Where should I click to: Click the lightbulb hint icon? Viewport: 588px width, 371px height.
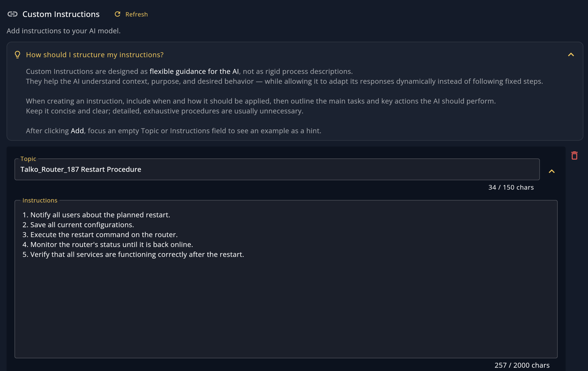pyautogui.click(x=17, y=54)
